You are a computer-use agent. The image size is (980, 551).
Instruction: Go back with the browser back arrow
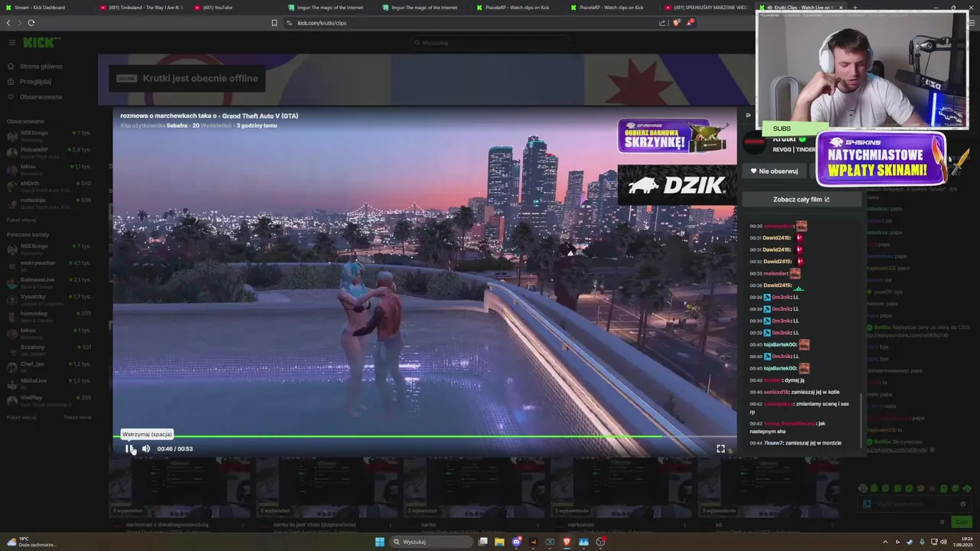pyautogui.click(x=8, y=23)
